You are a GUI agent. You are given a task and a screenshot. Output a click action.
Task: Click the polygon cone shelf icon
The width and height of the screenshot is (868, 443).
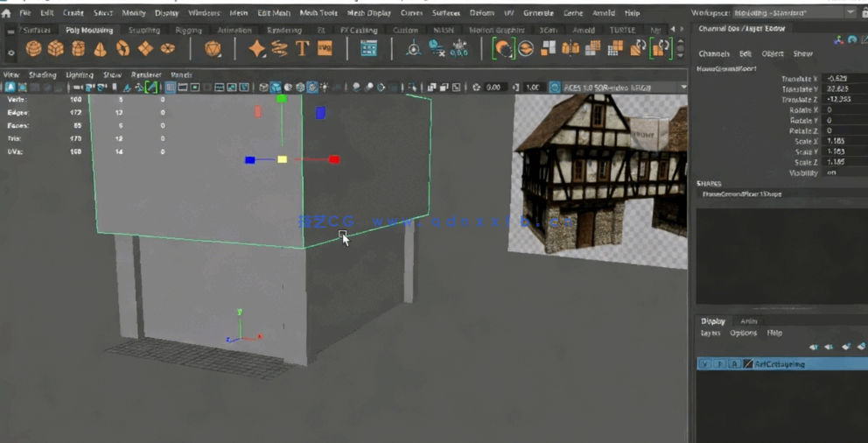(101, 49)
